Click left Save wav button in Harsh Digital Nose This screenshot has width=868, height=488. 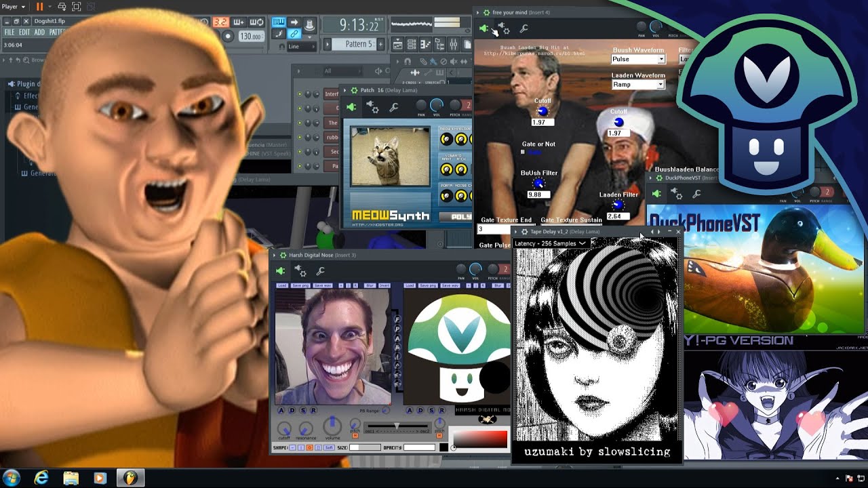tap(323, 285)
